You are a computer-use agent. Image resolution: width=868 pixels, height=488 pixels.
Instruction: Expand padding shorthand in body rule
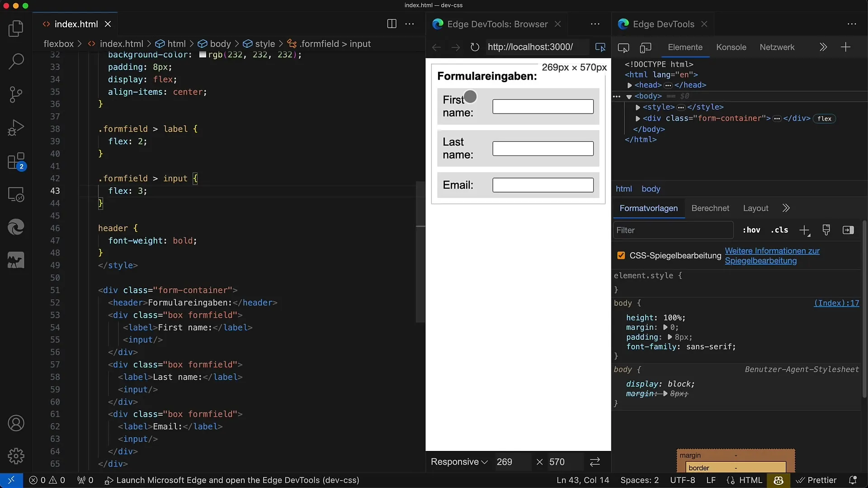tap(670, 337)
